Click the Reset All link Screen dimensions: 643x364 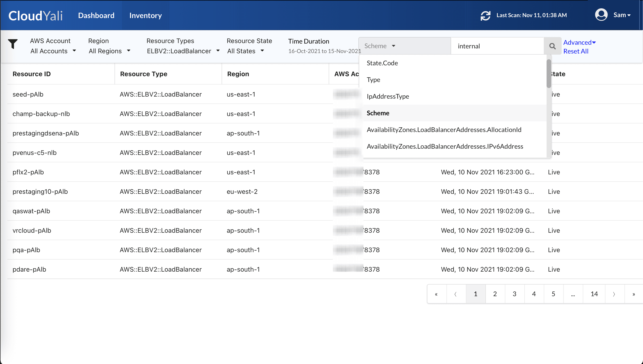(576, 51)
